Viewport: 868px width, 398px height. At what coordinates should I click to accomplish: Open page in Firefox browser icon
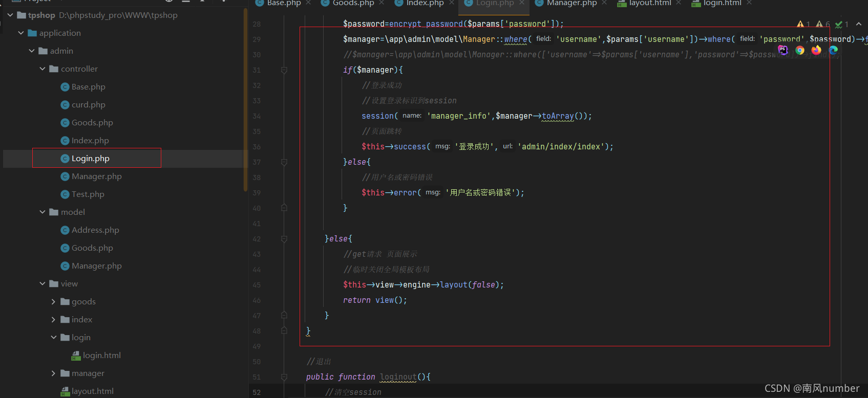point(816,50)
